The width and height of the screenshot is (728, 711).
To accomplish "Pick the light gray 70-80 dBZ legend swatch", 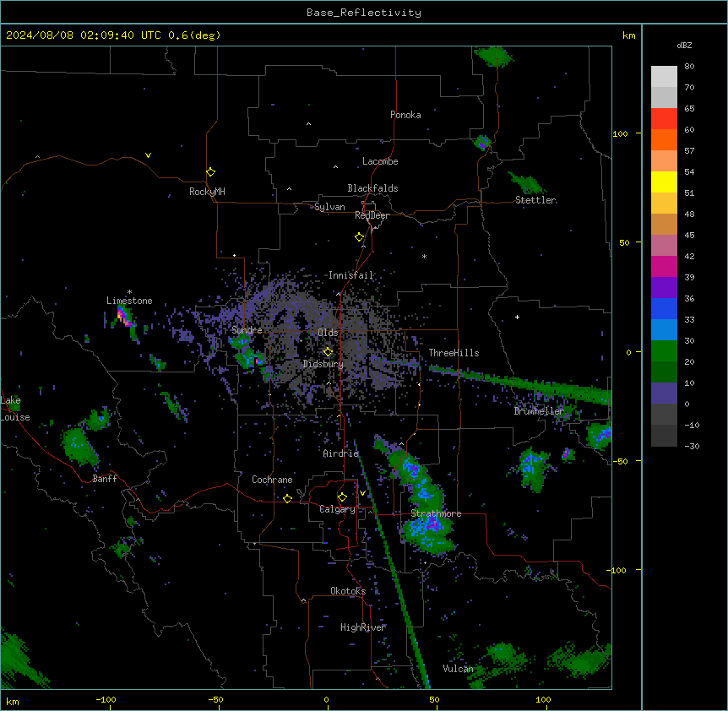I will click(664, 77).
